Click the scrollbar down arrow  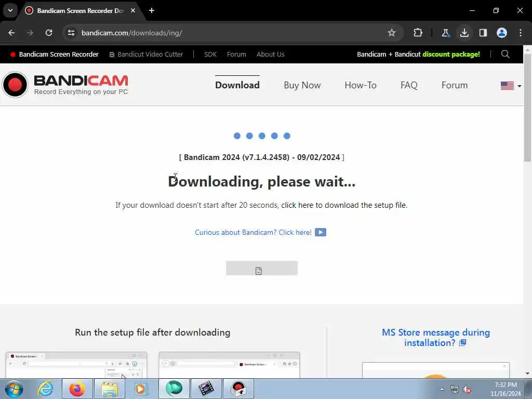coord(528,374)
